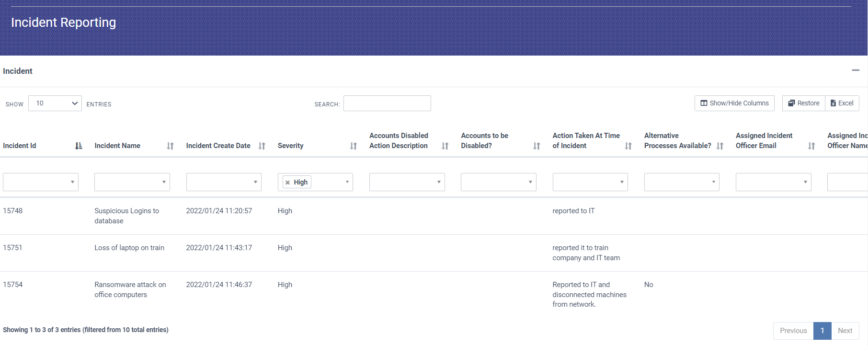
Task: Open Action Taken At Time filter
Action: tap(590, 182)
